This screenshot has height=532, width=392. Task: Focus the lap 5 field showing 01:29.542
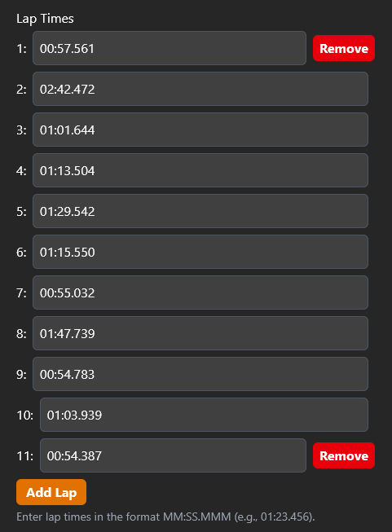point(200,211)
